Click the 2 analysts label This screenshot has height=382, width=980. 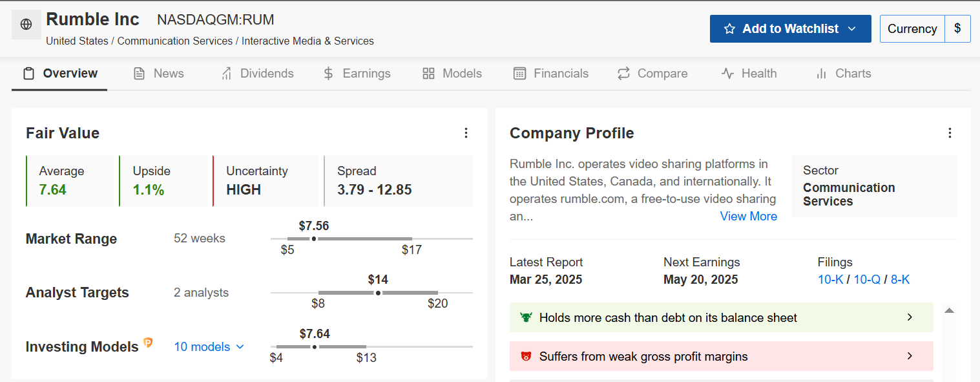pyautogui.click(x=201, y=293)
